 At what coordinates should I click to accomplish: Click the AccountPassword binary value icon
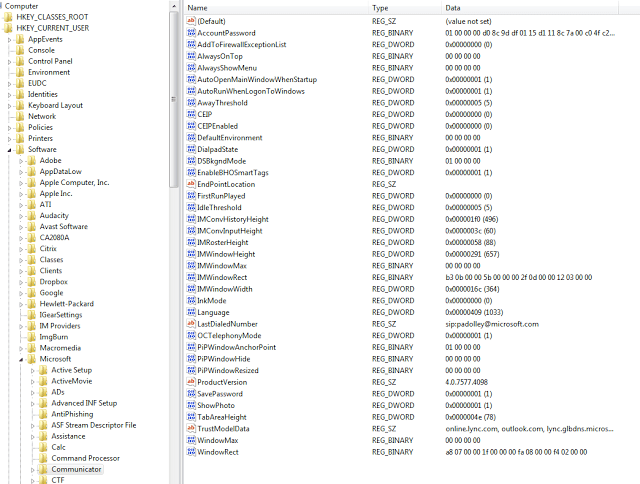[190, 32]
